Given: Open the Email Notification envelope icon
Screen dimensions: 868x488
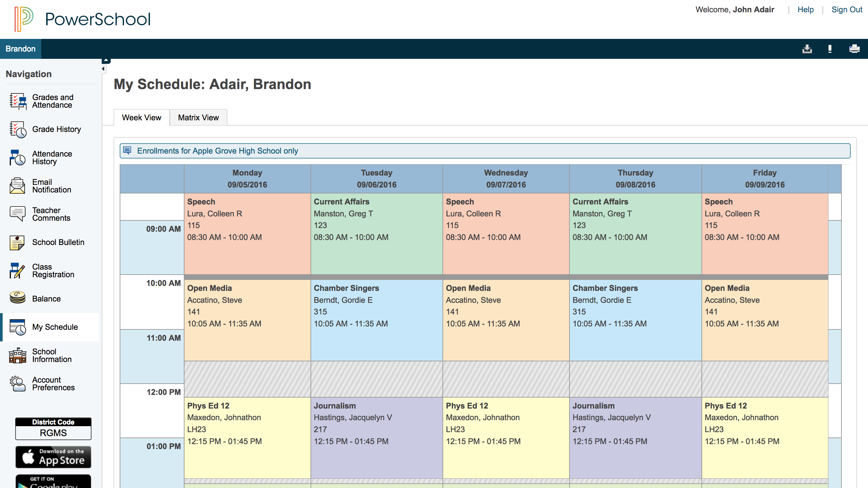Looking at the screenshot, I should (x=18, y=186).
